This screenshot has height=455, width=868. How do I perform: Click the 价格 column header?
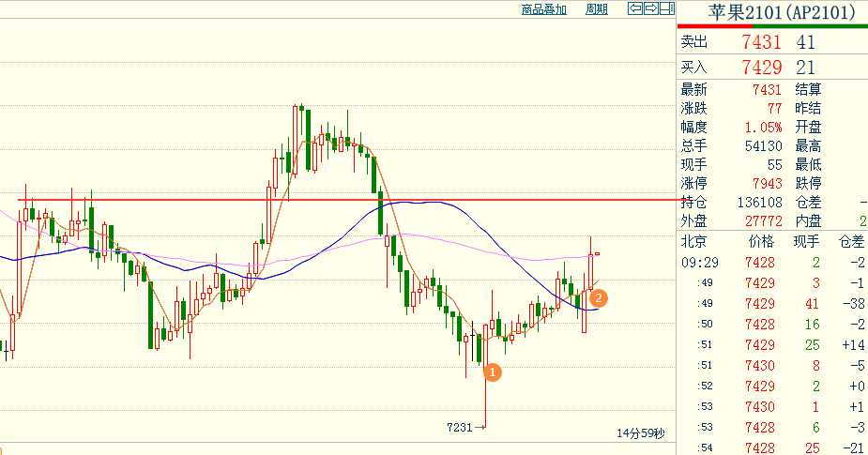pos(761,241)
